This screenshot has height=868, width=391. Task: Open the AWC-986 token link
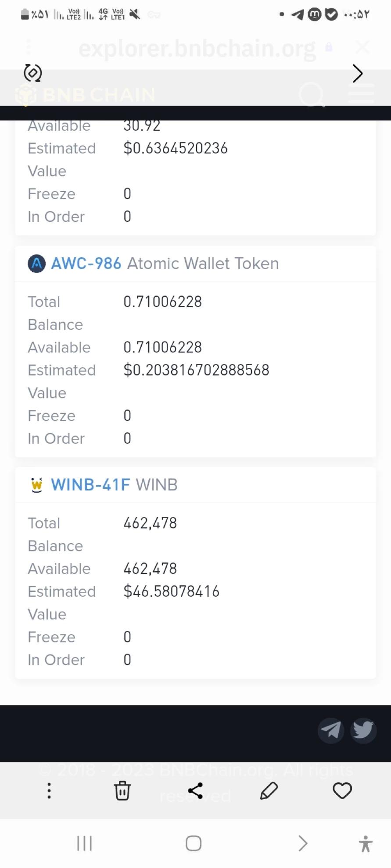coord(86,263)
